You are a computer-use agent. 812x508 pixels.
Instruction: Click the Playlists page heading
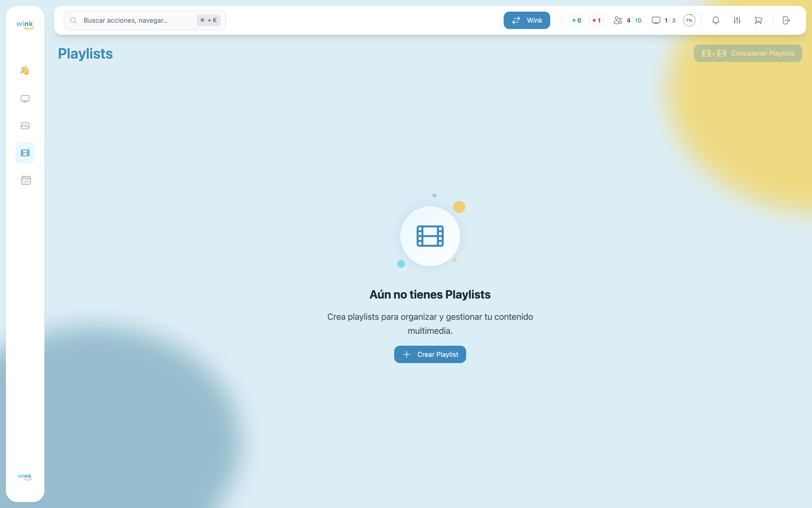85,53
